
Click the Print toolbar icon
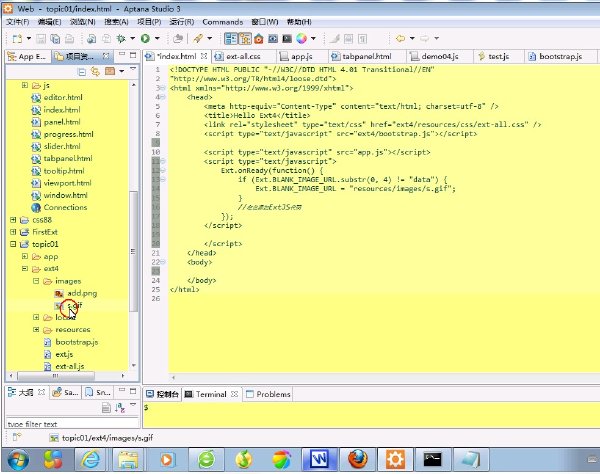click(69, 39)
